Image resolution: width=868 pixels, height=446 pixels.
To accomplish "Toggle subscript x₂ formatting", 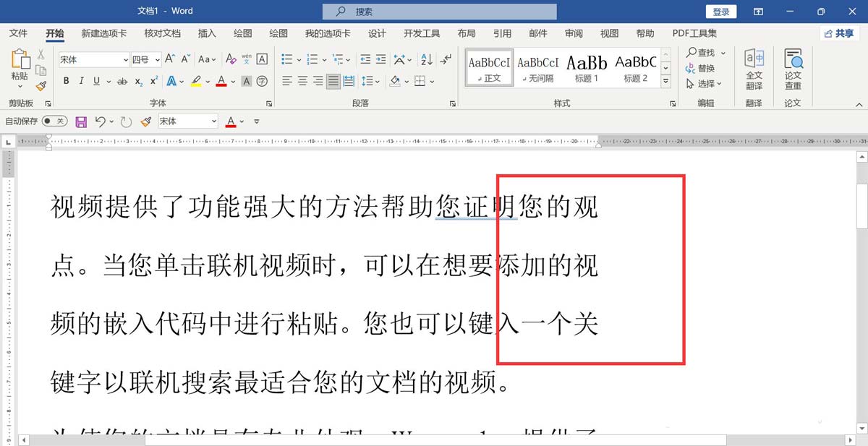I will point(139,81).
